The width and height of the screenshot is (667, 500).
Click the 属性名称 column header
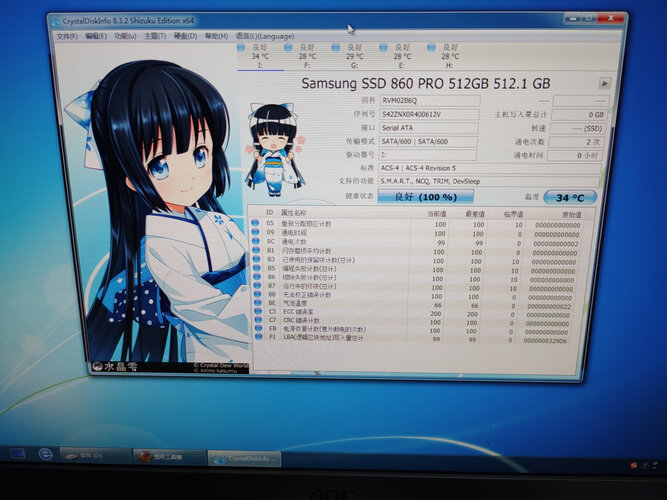point(293,213)
